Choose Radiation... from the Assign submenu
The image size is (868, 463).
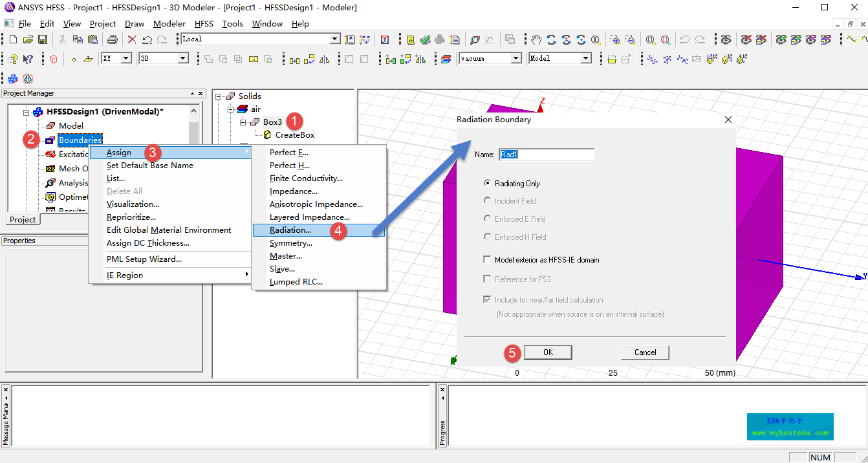click(x=290, y=230)
